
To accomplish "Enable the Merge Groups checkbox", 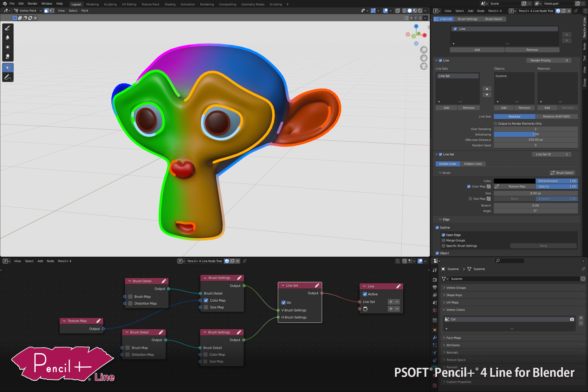I will coord(443,240).
